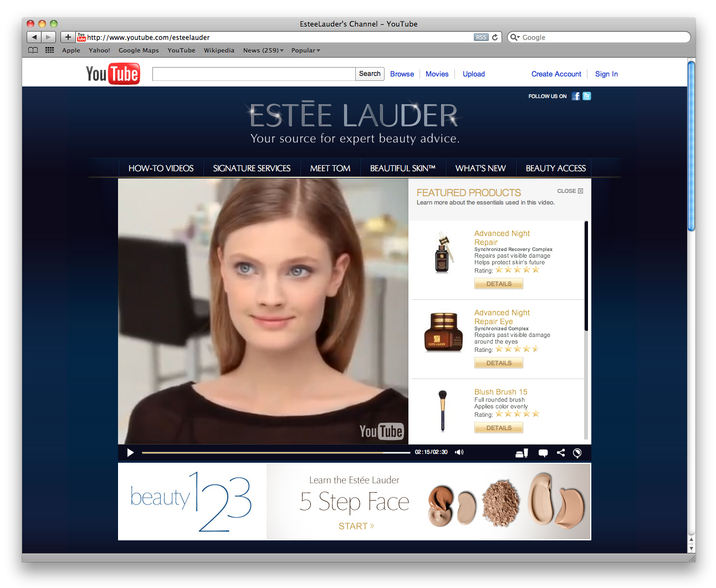The width and height of the screenshot is (716, 588).
Task: Click the beauty 123 banner logo
Action: pyautogui.click(x=191, y=502)
